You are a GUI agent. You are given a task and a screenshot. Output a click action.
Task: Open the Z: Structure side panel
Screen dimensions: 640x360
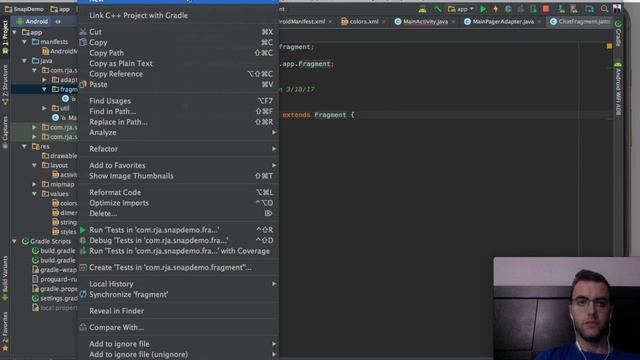pyautogui.click(x=5, y=85)
